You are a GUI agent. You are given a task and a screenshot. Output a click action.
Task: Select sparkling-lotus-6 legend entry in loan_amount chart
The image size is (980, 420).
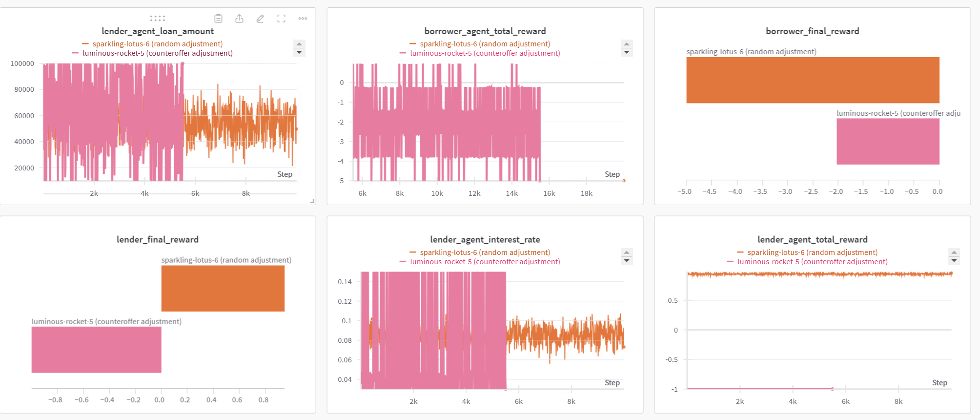click(x=153, y=44)
